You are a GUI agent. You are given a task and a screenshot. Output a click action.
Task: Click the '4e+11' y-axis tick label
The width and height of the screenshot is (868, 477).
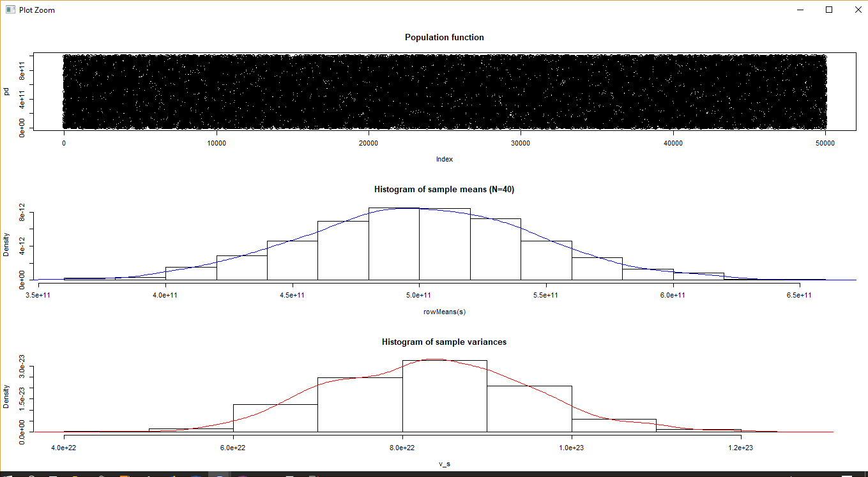pyautogui.click(x=22, y=100)
